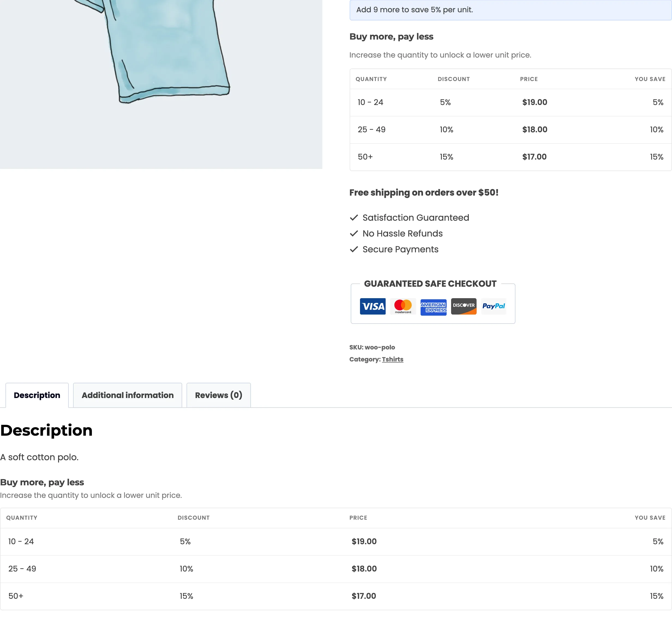This screenshot has width=672, height=634.
Task: Click the Mastercard payment icon
Action: [403, 306]
